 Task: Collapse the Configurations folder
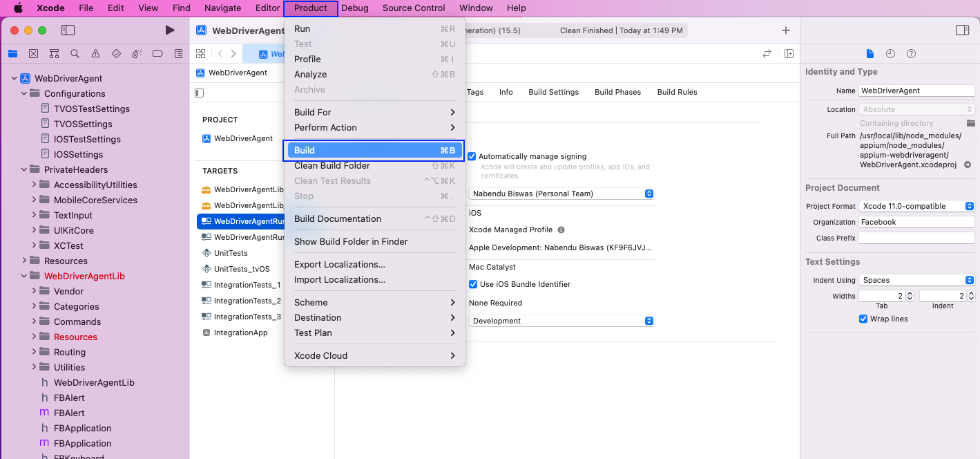(24, 93)
